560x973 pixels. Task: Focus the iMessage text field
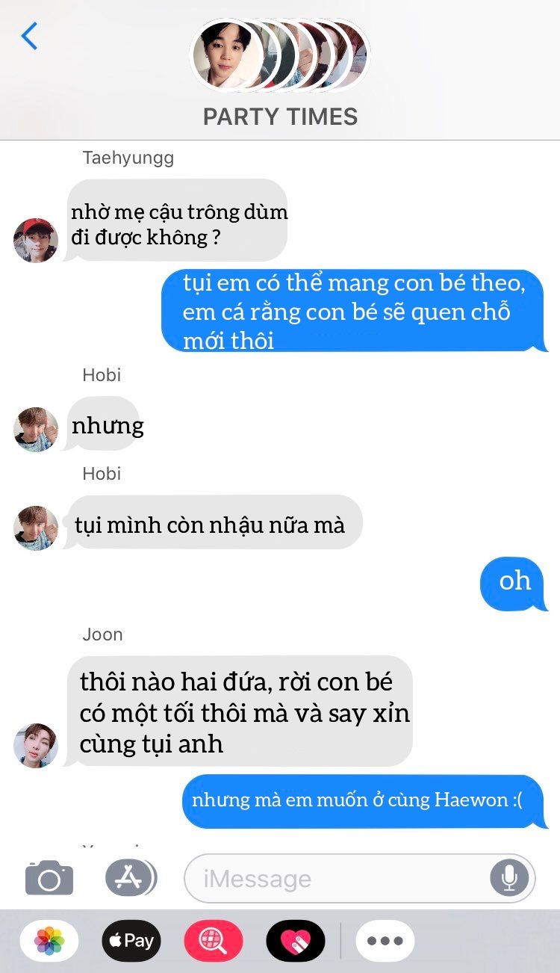[360, 878]
